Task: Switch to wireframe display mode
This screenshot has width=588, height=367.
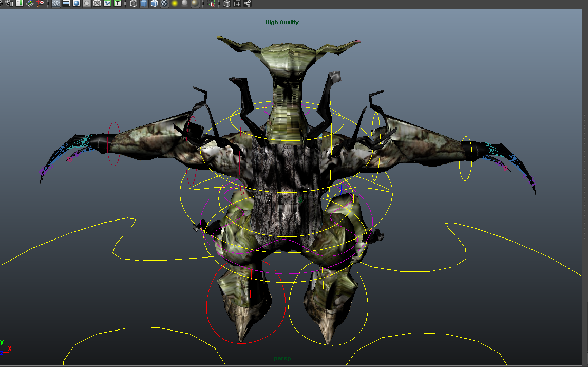Action: pos(134,3)
